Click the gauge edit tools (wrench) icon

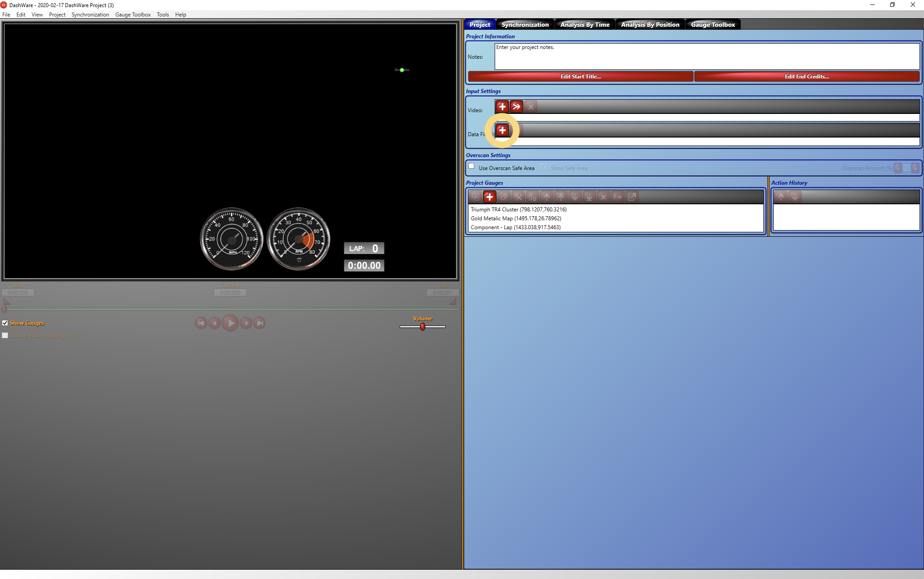click(518, 197)
